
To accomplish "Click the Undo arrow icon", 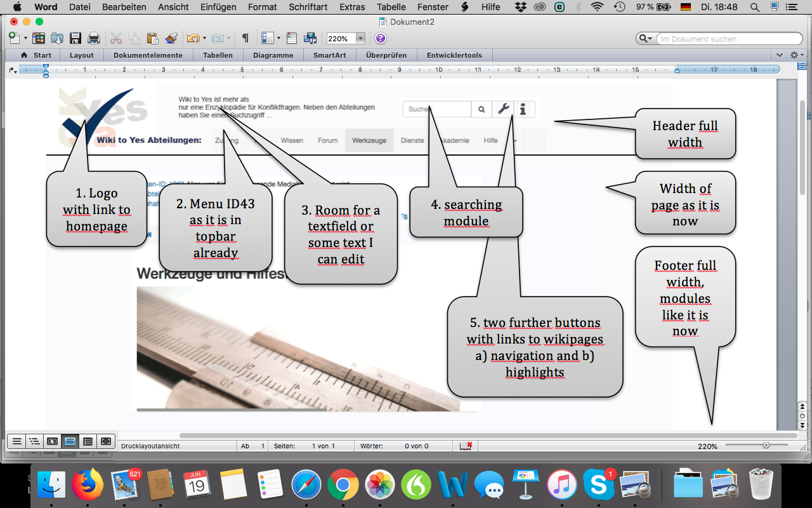I will 193,39.
